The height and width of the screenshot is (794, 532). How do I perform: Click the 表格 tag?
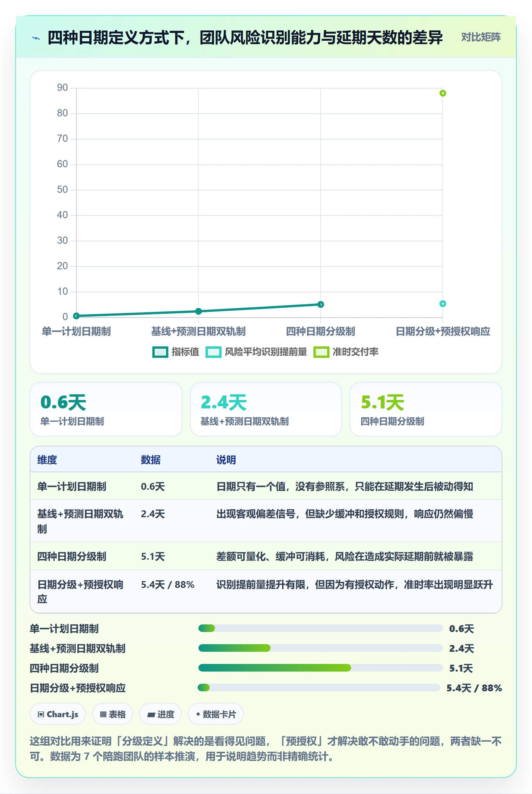click(112, 714)
